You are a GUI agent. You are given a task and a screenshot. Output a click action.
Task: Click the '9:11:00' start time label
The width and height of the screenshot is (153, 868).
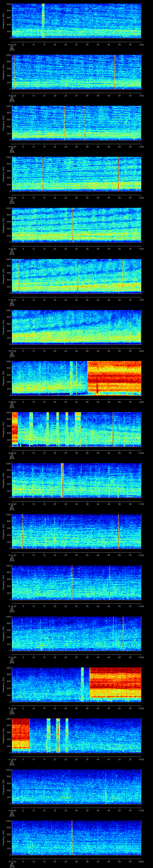click(12, 555)
